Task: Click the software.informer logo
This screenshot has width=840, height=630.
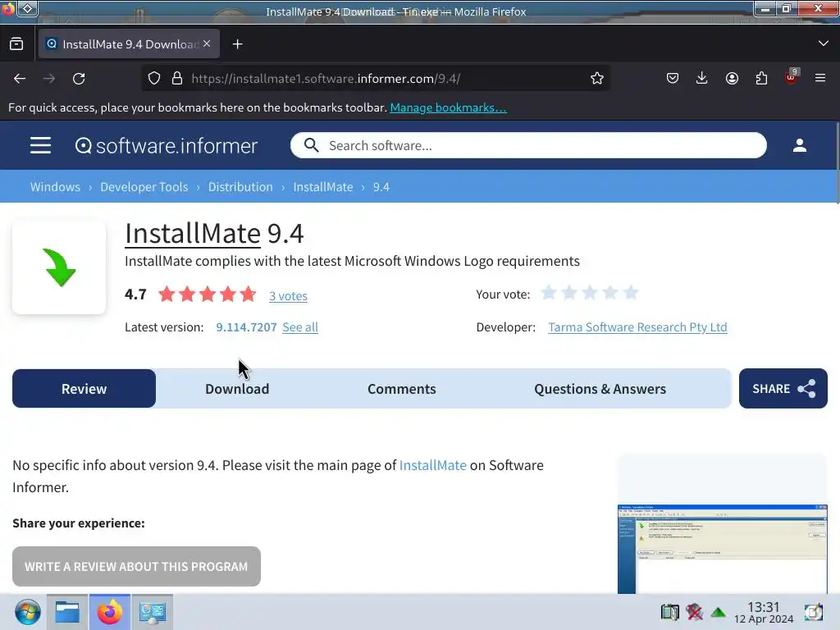Action: [x=166, y=146]
